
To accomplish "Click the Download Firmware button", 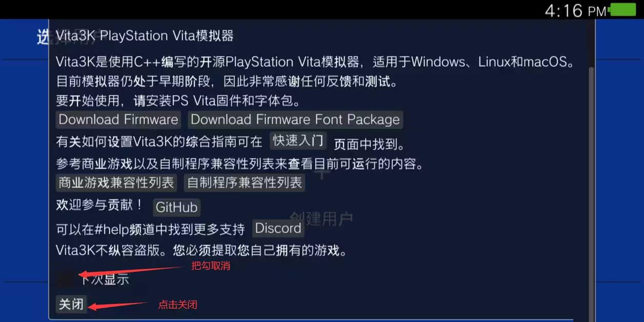I will (x=118, y=119).
